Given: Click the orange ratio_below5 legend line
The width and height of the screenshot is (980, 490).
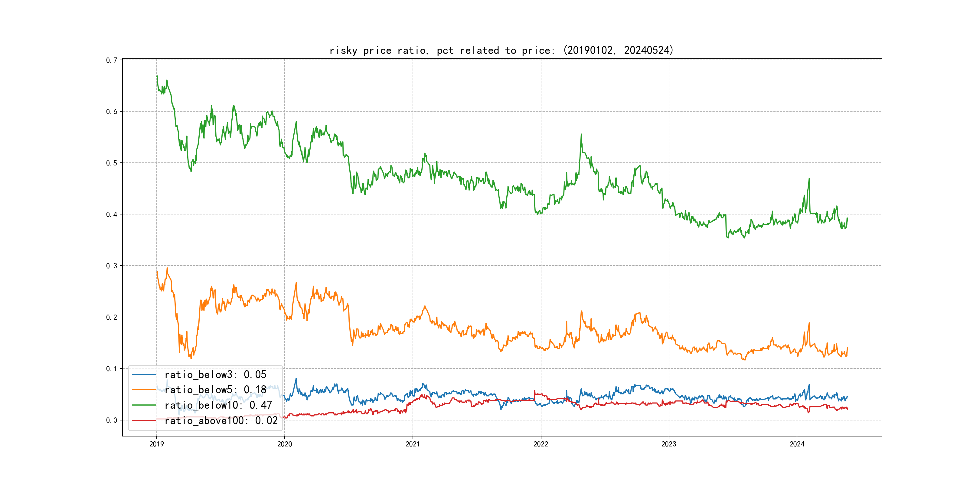Looking at the screenshot, I should pyautogui.click(x=144, y=390).
